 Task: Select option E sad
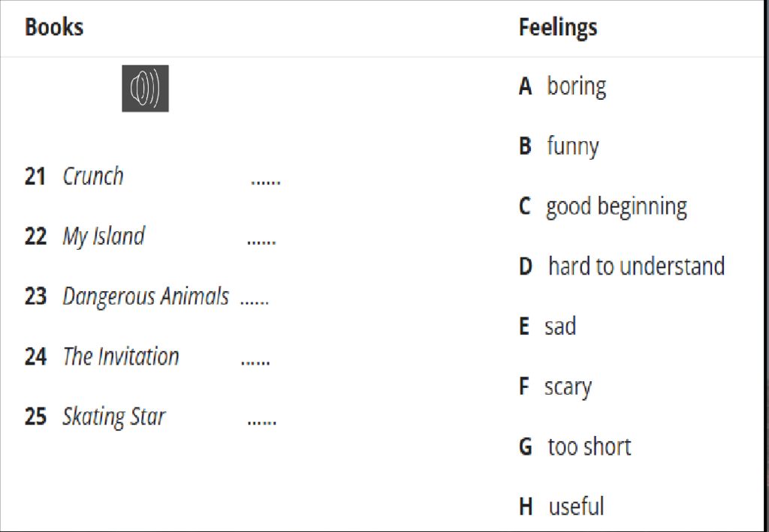pyautogui.click(x=547, y=326)
